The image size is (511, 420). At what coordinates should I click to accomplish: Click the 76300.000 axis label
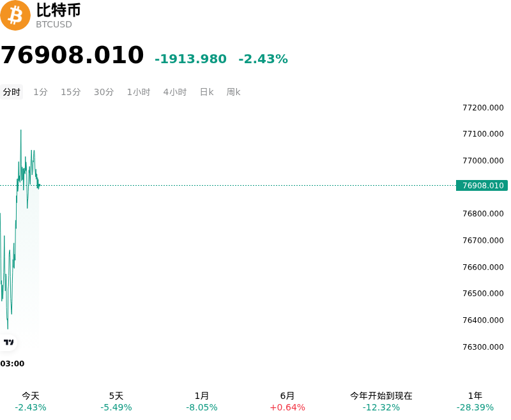coord(483,347)
